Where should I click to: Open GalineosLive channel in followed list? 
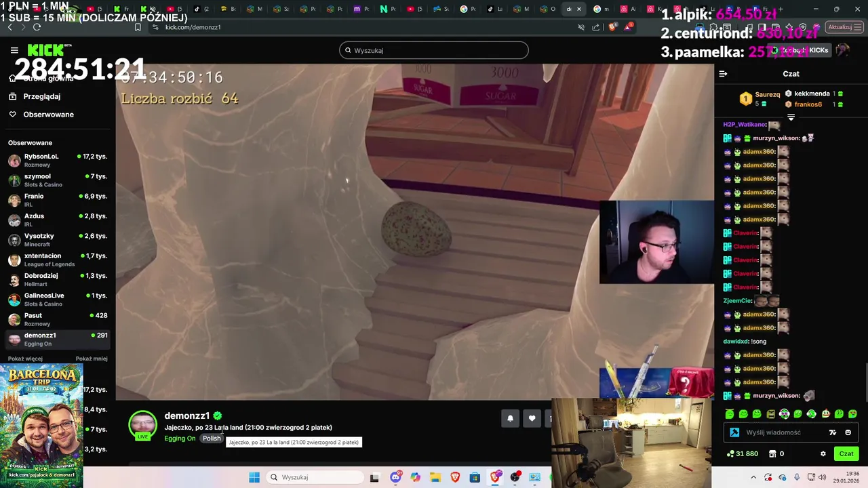[58, 300]
